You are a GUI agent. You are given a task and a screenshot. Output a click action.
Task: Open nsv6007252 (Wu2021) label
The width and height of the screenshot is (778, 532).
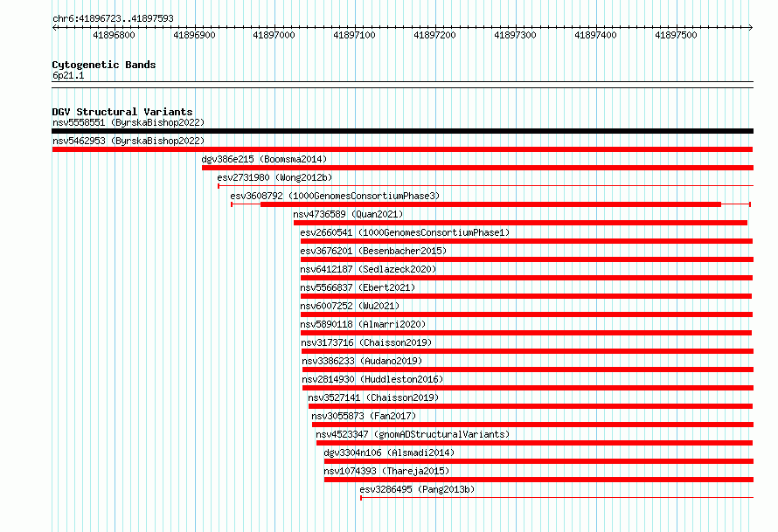(x=350, y=306)
